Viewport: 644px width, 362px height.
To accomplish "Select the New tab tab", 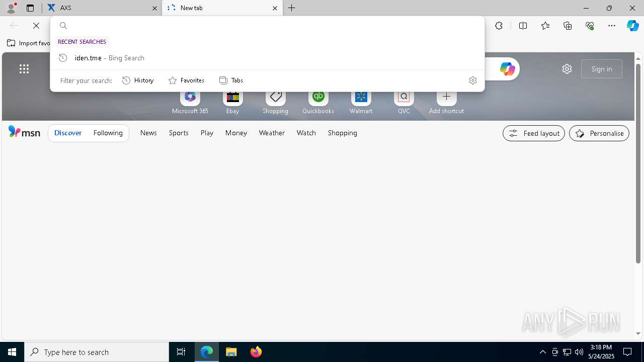I will 222,8.
